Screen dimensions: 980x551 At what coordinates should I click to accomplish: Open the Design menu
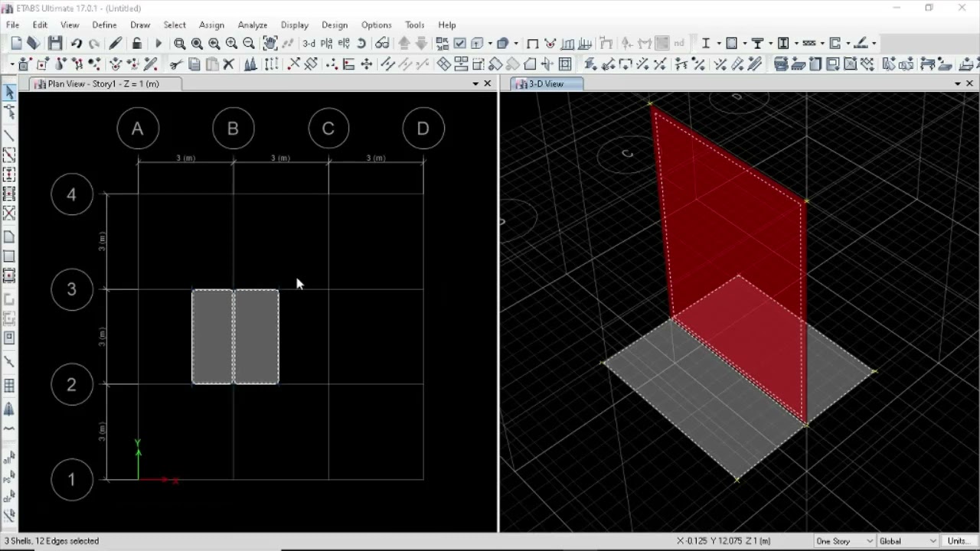(x=335, y=24)
